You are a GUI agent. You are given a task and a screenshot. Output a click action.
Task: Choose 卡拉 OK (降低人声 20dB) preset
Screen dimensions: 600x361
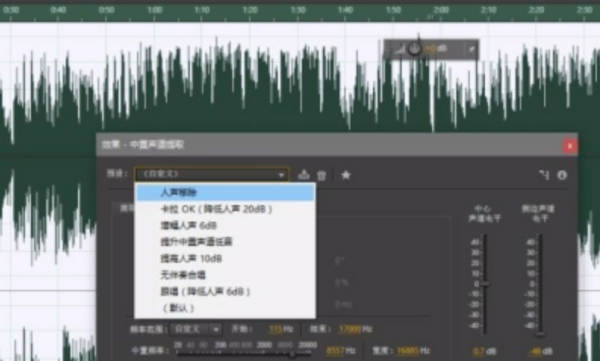225,209
